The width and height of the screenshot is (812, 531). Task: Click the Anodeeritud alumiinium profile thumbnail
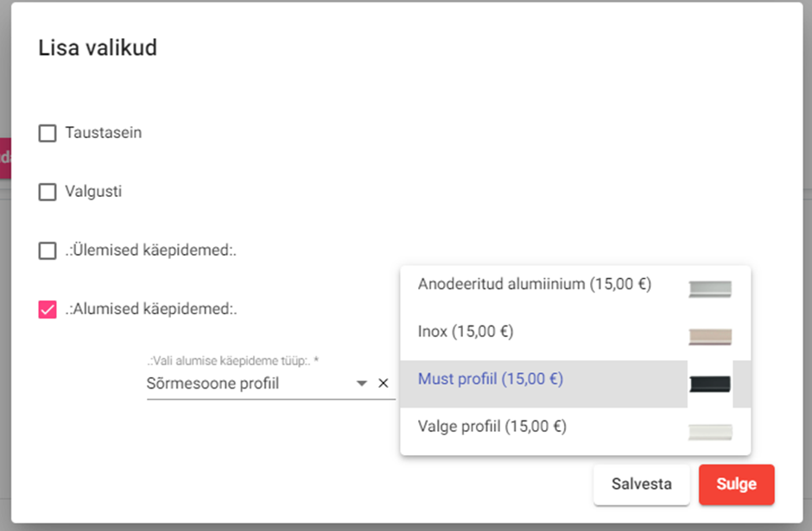pyautogui.click(x=710, y=289)
